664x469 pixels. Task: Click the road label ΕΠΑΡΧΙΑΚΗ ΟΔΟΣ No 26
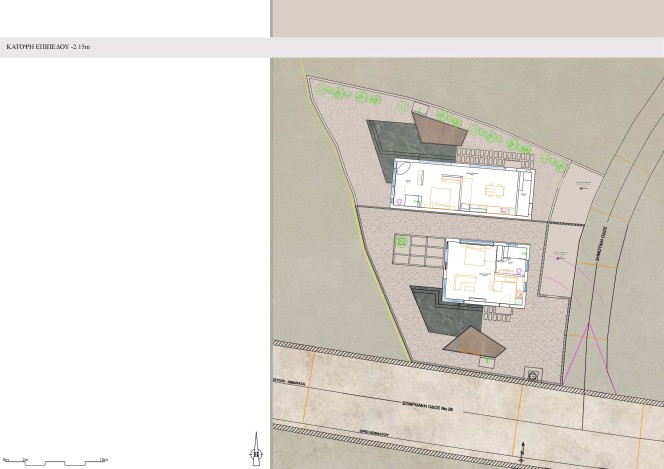tap(427, 406)
